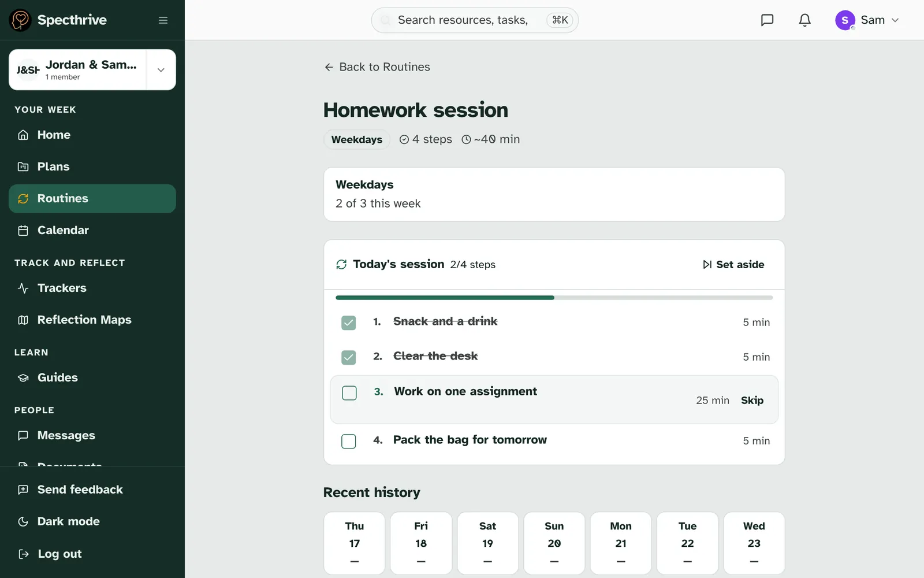Click the session progress bar
Viewport: 924px width, 578px height.
pos(554,298)
